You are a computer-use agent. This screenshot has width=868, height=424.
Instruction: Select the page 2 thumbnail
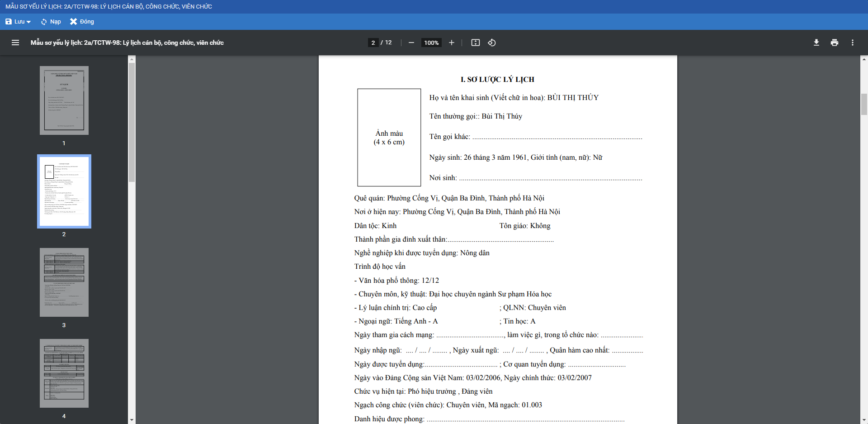coord(64,191)
